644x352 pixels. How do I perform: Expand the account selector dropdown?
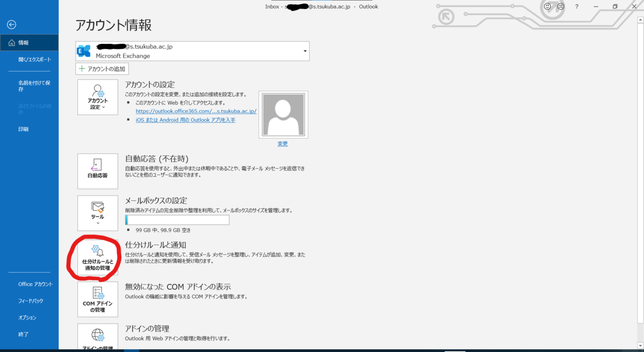304,51
